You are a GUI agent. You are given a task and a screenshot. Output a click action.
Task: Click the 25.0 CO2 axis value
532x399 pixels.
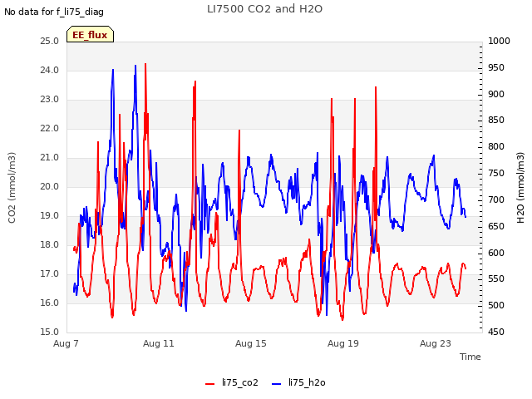point(50,41)
